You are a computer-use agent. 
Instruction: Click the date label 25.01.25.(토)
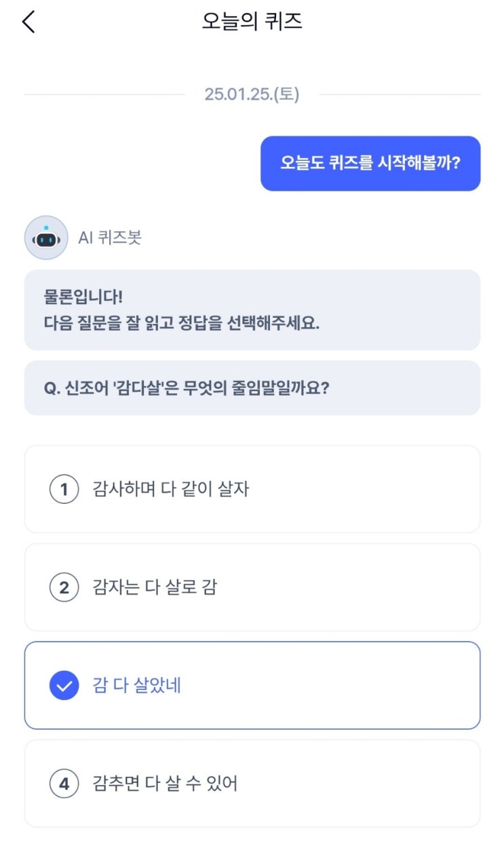(252, 94)
